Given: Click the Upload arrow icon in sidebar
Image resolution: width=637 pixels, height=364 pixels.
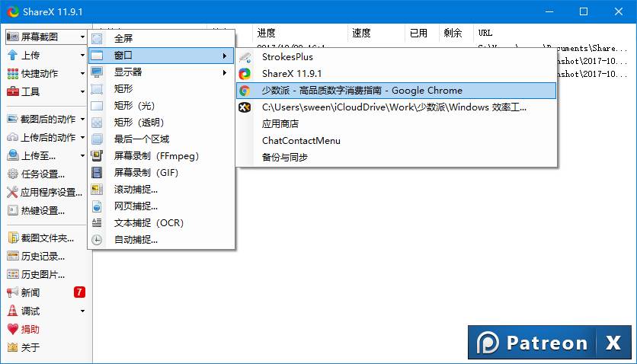Looking at the screenshot, I should tap(13, 55).
